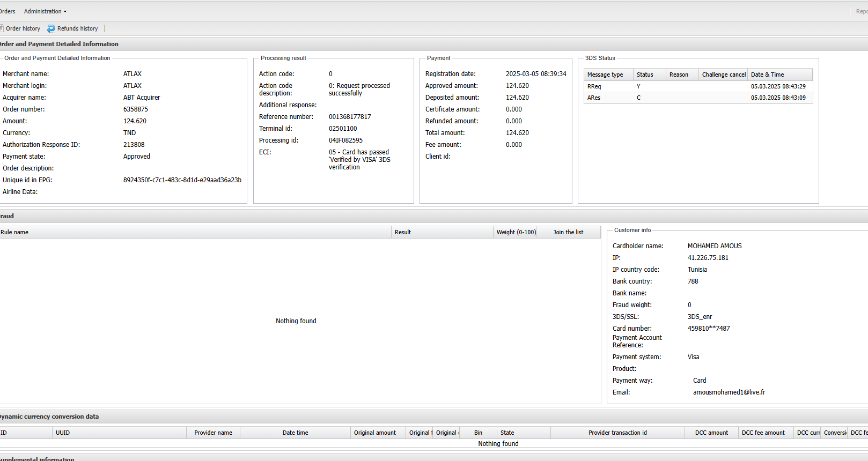
Task: Click the Join the list column header
Action: point(568,232)
